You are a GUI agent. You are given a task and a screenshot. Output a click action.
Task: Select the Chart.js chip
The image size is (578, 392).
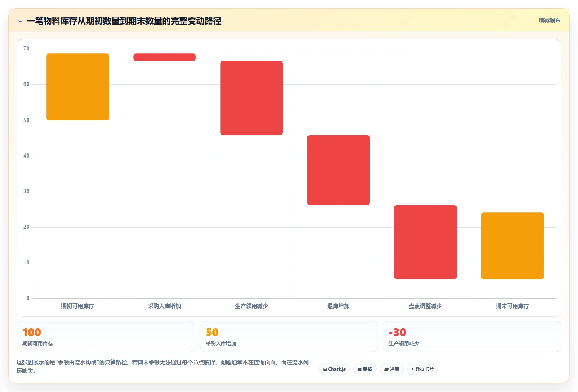click(334, 369)
